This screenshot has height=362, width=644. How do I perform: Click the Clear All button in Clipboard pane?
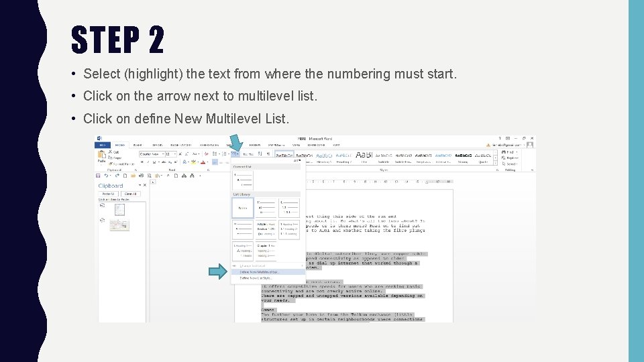(x=130, y=194)
